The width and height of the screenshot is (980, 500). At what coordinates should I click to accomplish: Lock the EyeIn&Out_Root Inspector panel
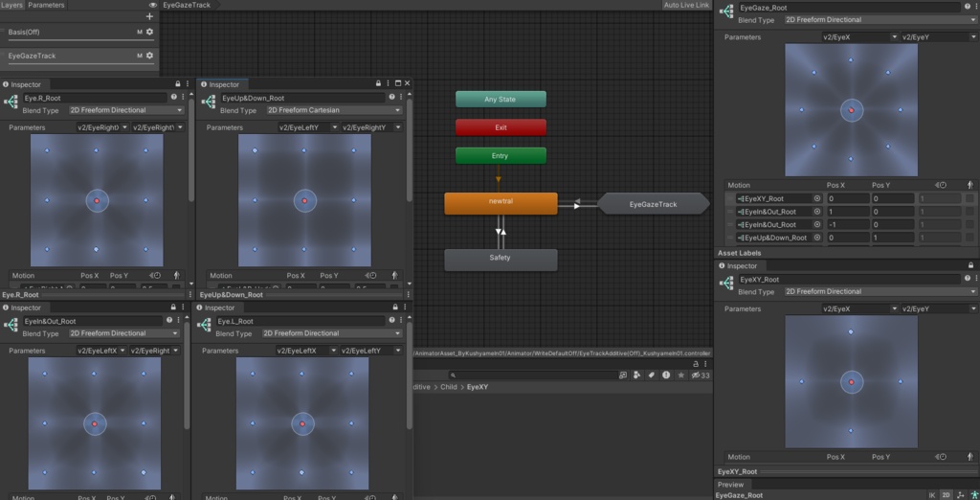(x=173, y=307)
